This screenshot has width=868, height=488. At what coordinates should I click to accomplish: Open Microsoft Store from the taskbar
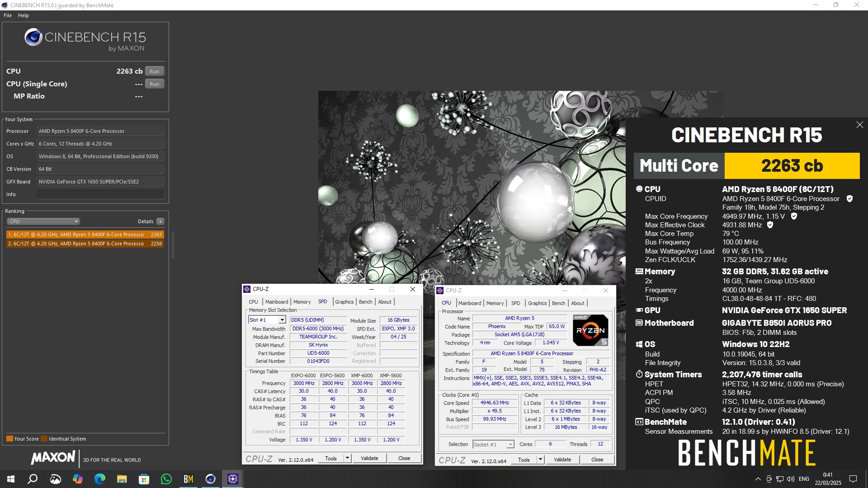coord(144,479)
